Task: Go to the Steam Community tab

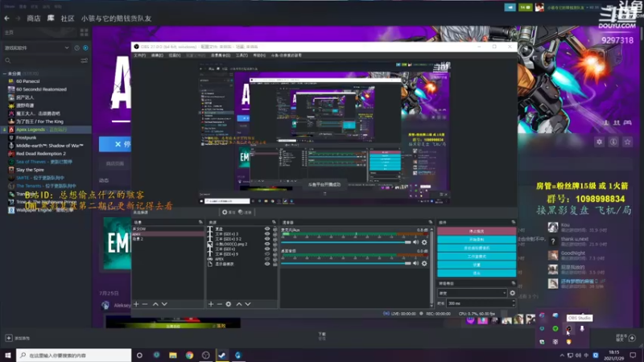Action: point(68,19)
